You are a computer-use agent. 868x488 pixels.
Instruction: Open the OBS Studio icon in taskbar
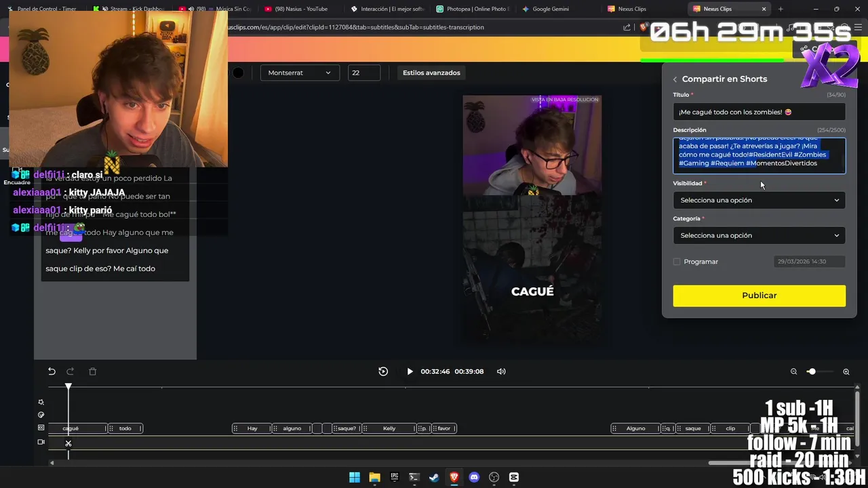coord(494,477)
